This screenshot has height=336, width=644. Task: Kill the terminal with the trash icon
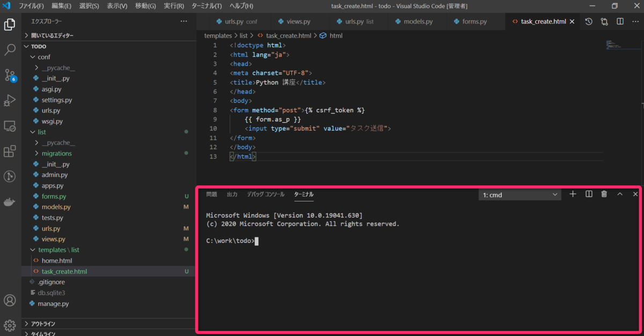(x=604, y=194)
